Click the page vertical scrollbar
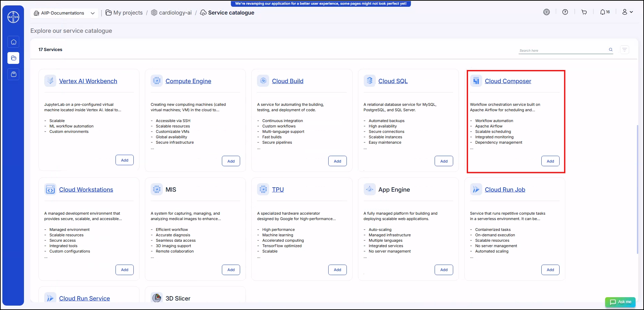The image size is (644, 310). [637, 189]
